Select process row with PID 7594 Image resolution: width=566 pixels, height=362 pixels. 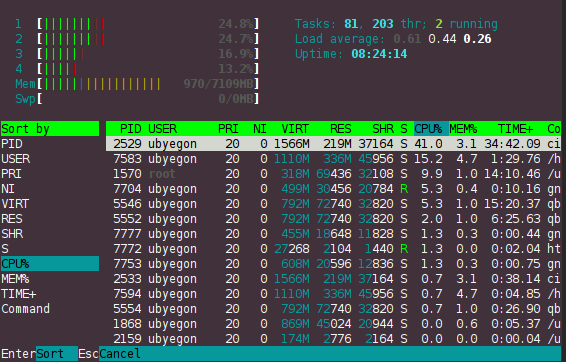click(x=333, y=294)
